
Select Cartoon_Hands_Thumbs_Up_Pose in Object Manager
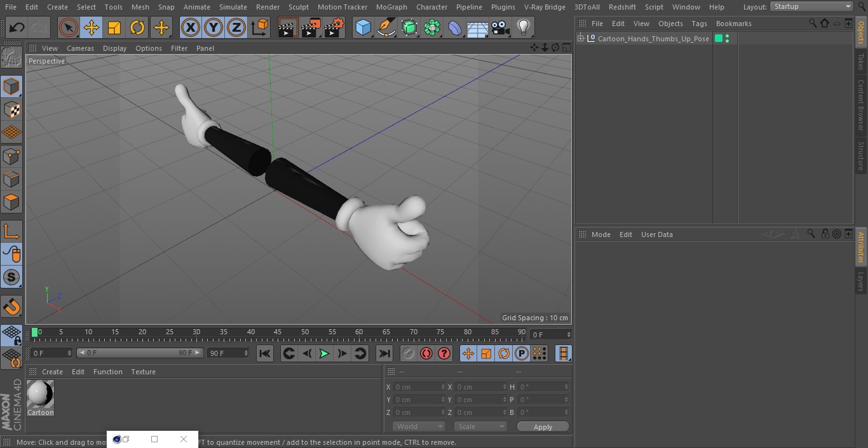(653, 39)
